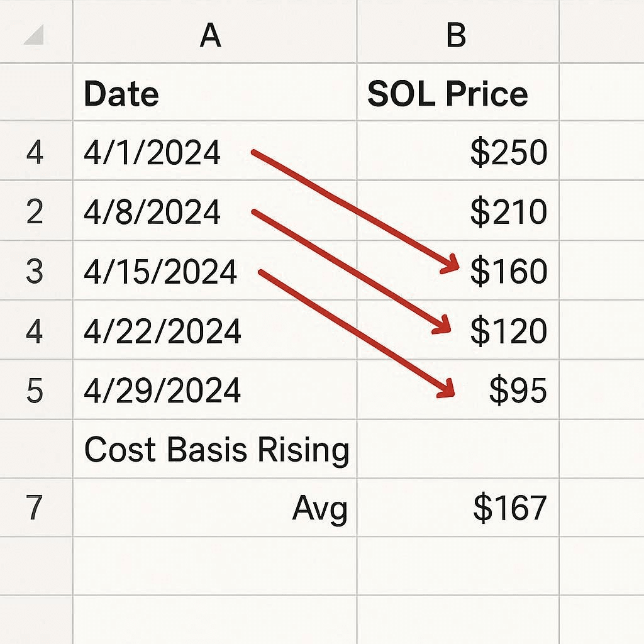
Task: Select row header number 5
Action: [35, 391]
